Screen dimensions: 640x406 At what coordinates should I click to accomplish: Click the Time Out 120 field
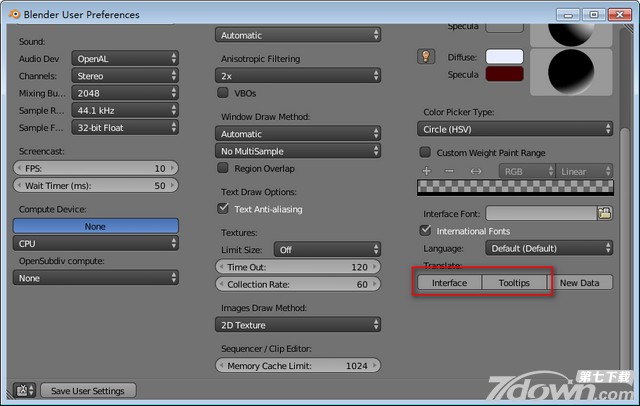pos(298,267)
